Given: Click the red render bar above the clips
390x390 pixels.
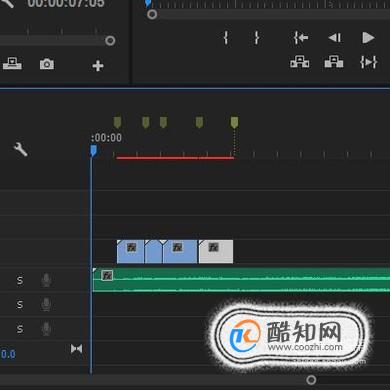Looking at the screenshot, I should (x=175, y=158).
